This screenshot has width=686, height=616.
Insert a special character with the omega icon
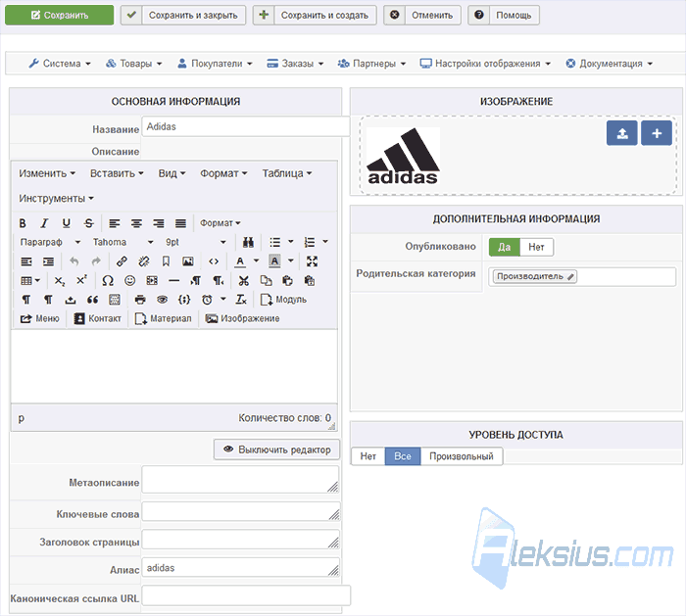(108, 281)
